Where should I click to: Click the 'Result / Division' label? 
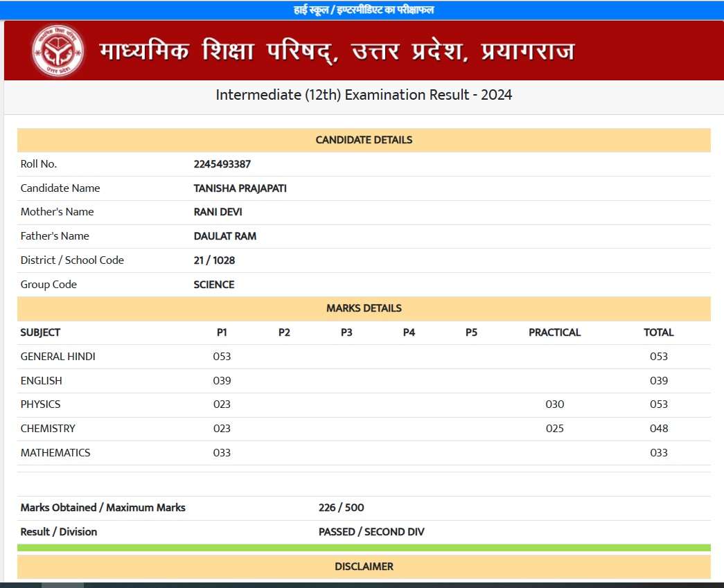(59, 532)
